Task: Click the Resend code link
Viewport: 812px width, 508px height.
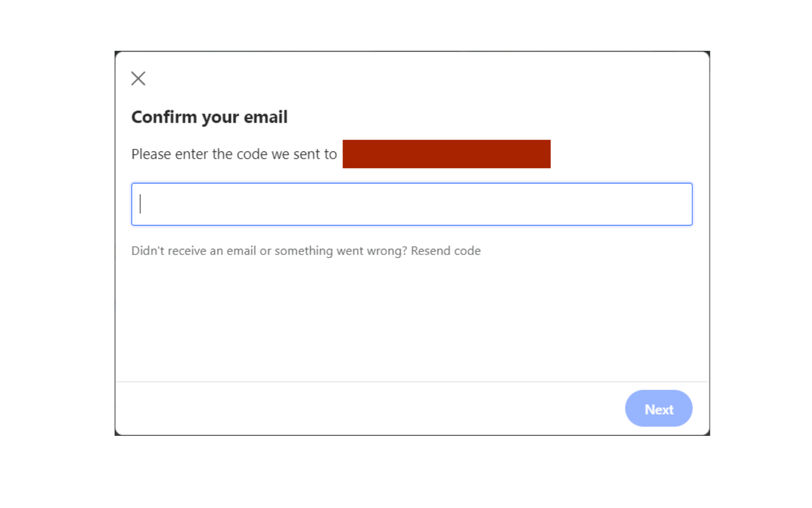Action: [x=446, y=251]
